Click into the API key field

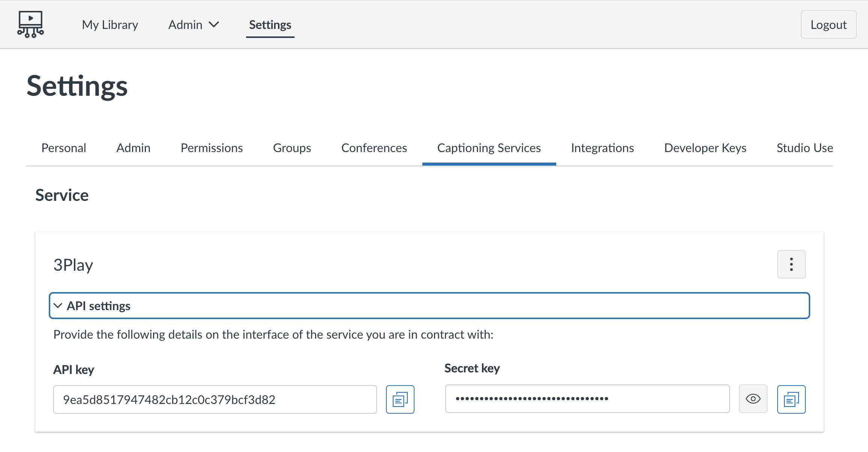[x=215, y=399]
